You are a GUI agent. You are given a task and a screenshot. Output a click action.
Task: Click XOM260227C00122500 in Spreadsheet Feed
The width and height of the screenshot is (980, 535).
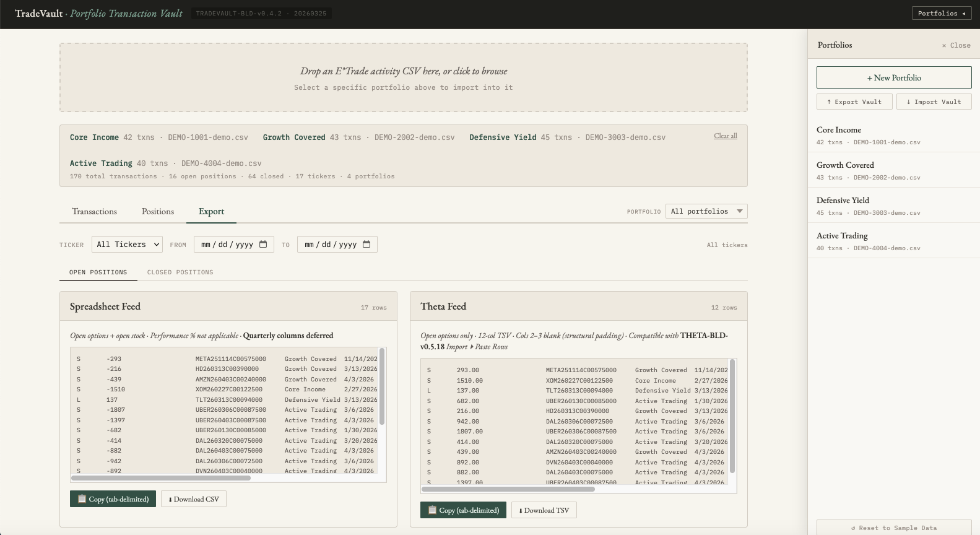[229, 389]
